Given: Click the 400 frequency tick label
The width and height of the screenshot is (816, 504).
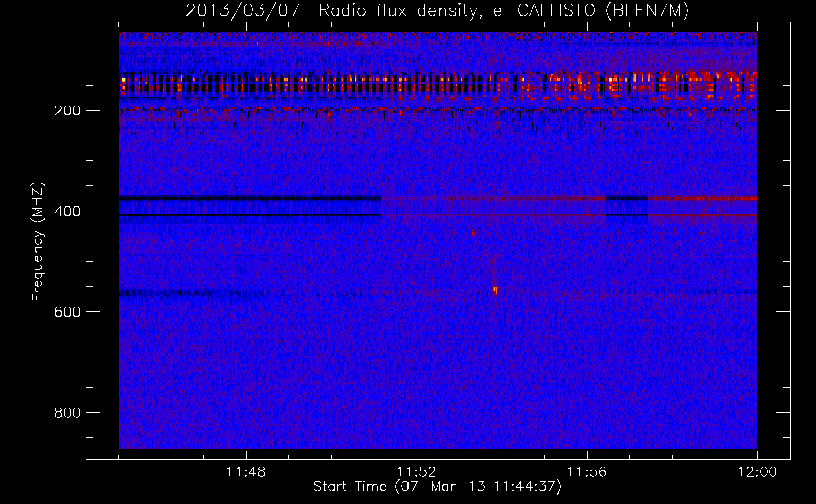Looking at the screenshot, I should click(x=68, y=212).
